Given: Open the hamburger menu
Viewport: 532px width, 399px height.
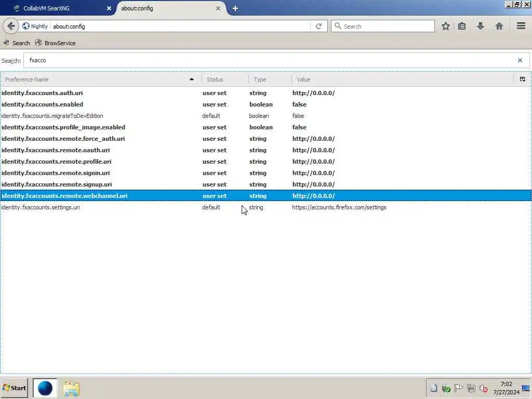Looking at the screenshot, I should click(x=521, y=26).
